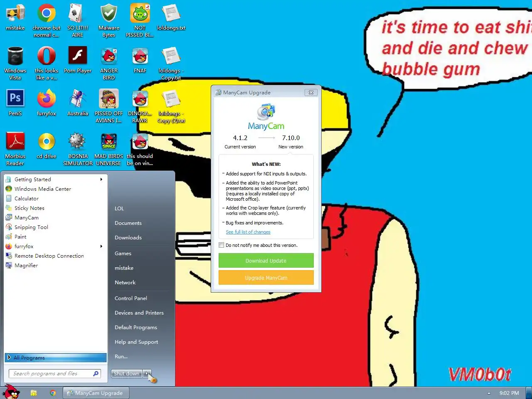This screenshot has height=399, width=532.
Task: Open the Shut down options arrow
Action: tap(147, 374)
